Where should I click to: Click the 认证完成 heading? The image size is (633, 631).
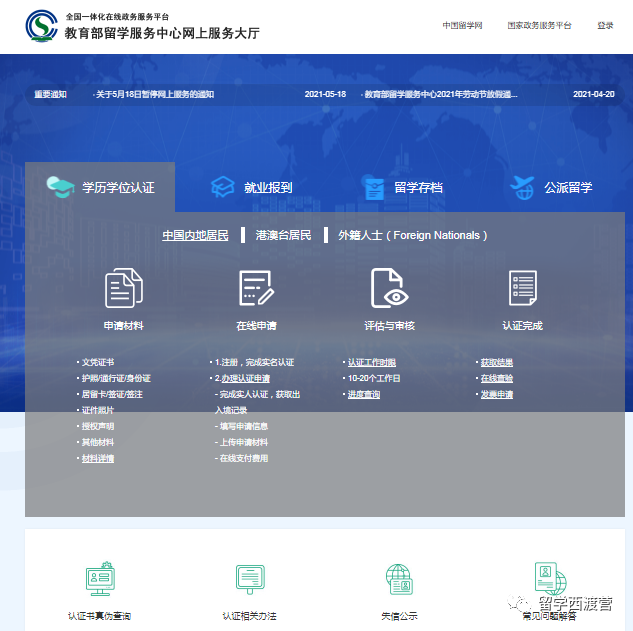523,326
